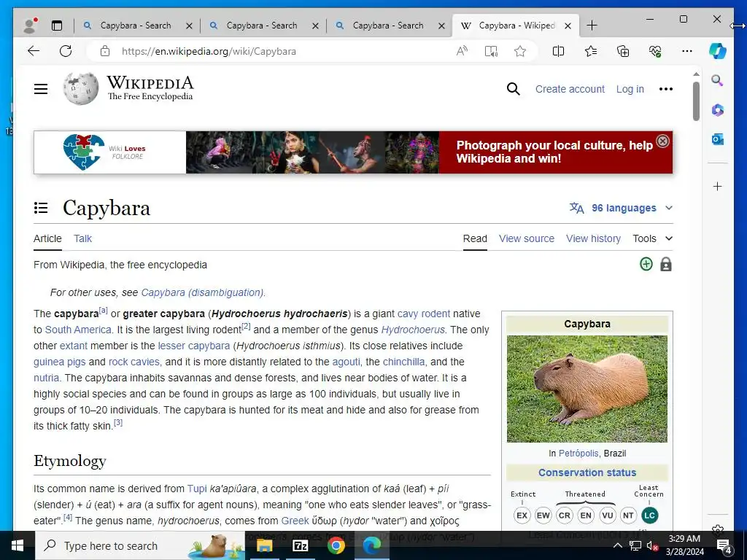Open 7-Zip from the taskbar
The image size is (747, 560).
300,545
